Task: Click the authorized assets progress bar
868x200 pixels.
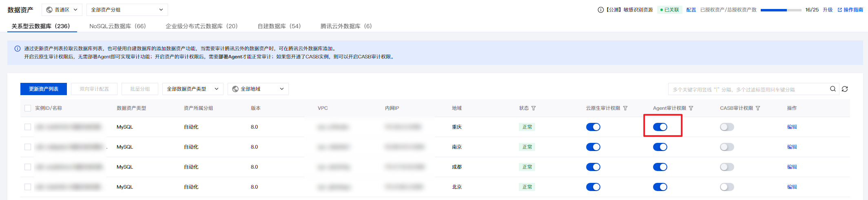Action: (x=781, y=10)
